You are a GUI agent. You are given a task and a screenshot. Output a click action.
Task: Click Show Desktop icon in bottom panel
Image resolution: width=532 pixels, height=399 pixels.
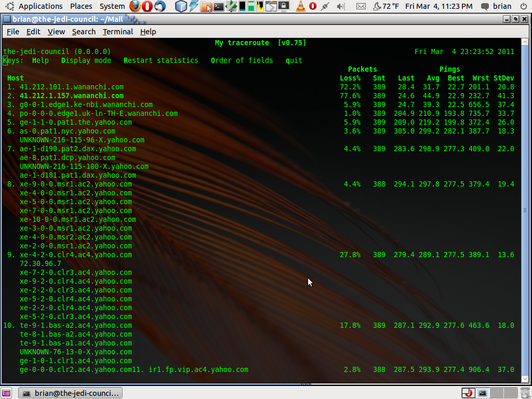point(6,393)
